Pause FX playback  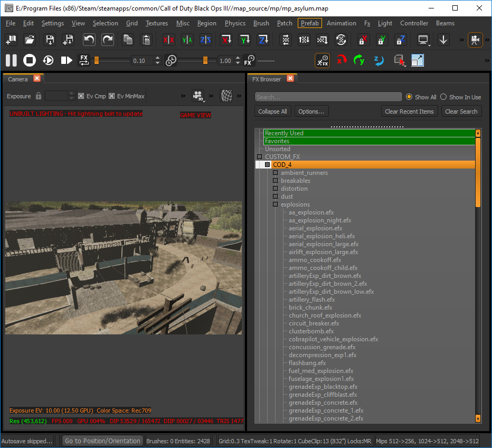click(11, 60)
